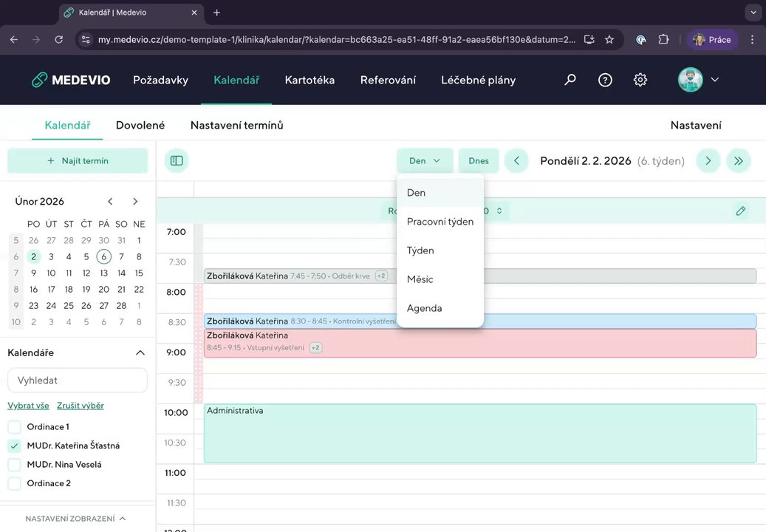
Task: Select day 6 in mini calendar
Action: (x=103, y=256)
